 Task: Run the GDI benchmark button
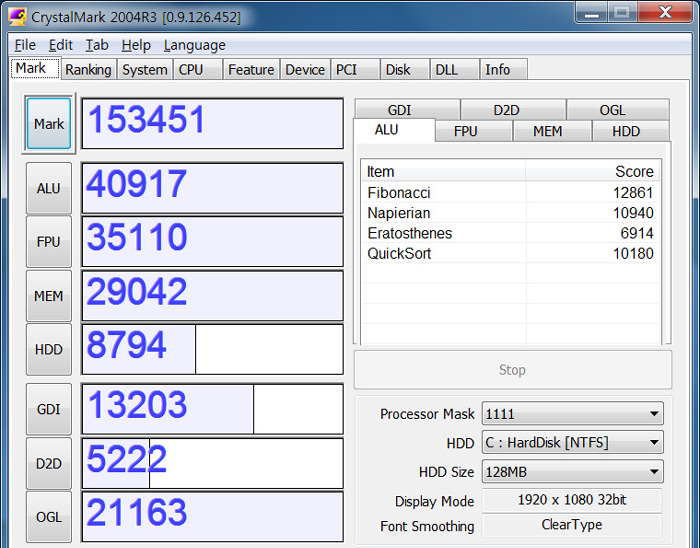click(x=49, y=409)
